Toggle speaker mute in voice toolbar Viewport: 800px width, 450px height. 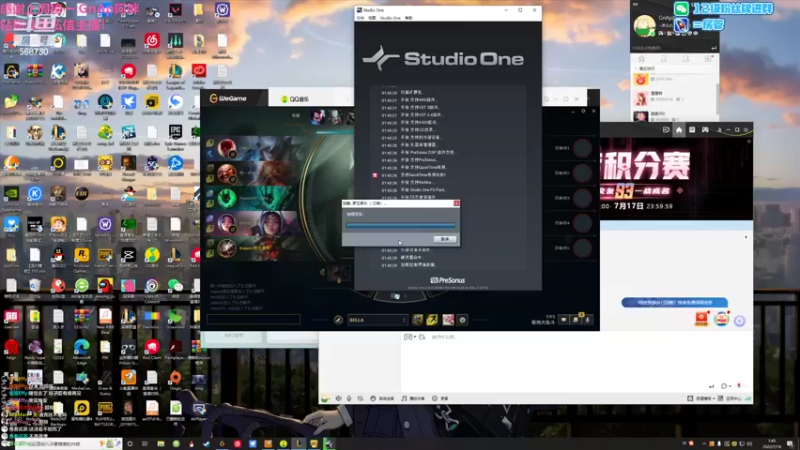point(338,398)
